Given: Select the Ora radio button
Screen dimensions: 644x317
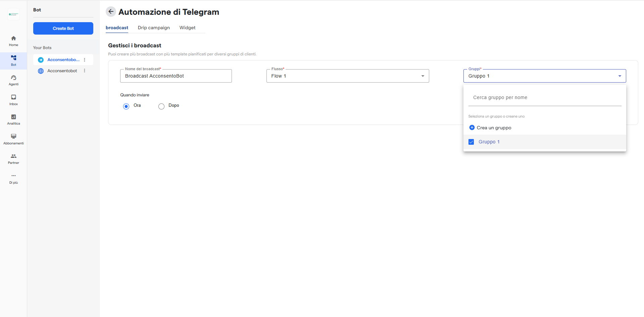Looking at the screenshot, I should (126, 106).
